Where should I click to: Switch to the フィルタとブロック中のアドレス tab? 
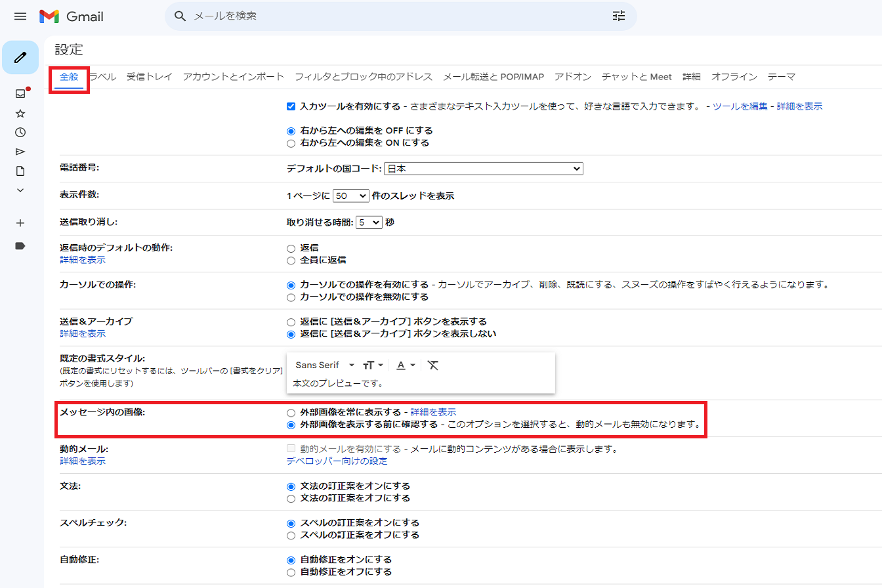tap(364, 77)
